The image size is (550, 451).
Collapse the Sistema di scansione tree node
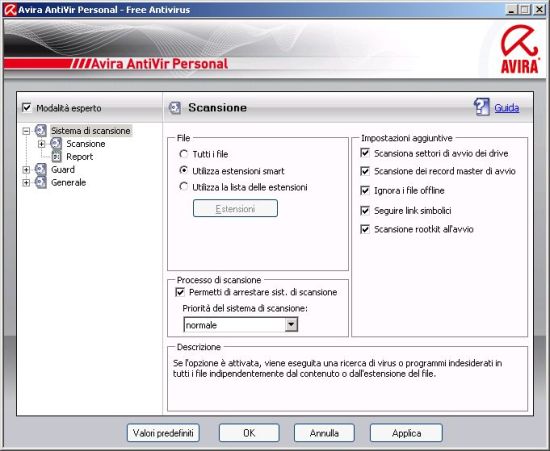[x=26, y=131]
